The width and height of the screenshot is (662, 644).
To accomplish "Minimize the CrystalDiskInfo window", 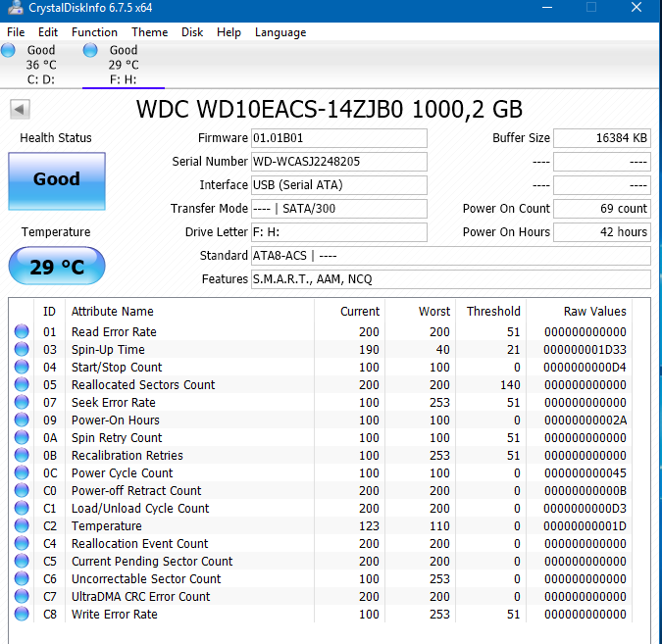I will [x=547, y=8].
